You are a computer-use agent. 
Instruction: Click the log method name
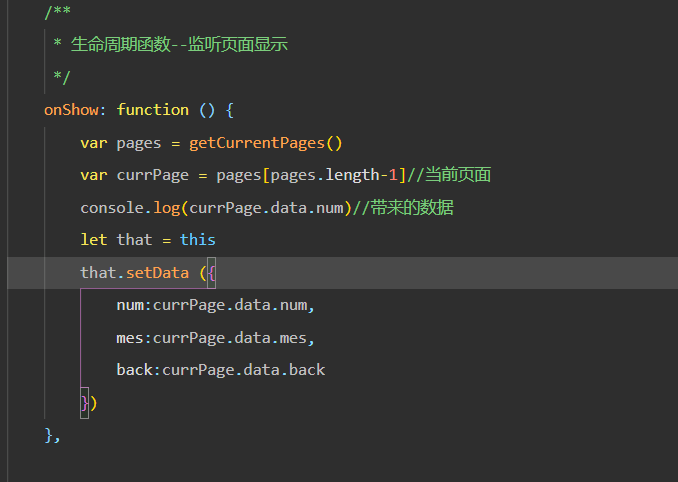166,208
